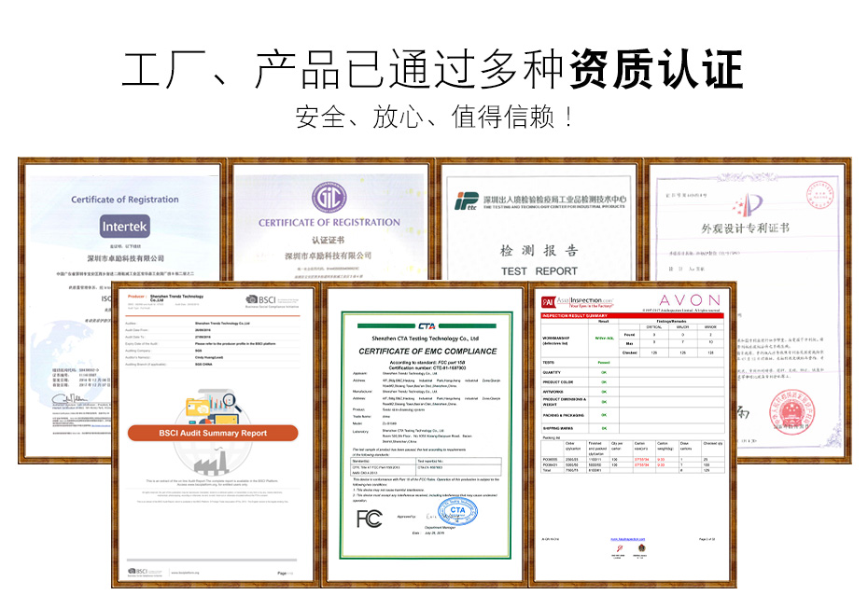Click the 'PACKING & PACKAGING' row in the inspection table
Screen dimensions: 868x609
click(x=632, y=415)
